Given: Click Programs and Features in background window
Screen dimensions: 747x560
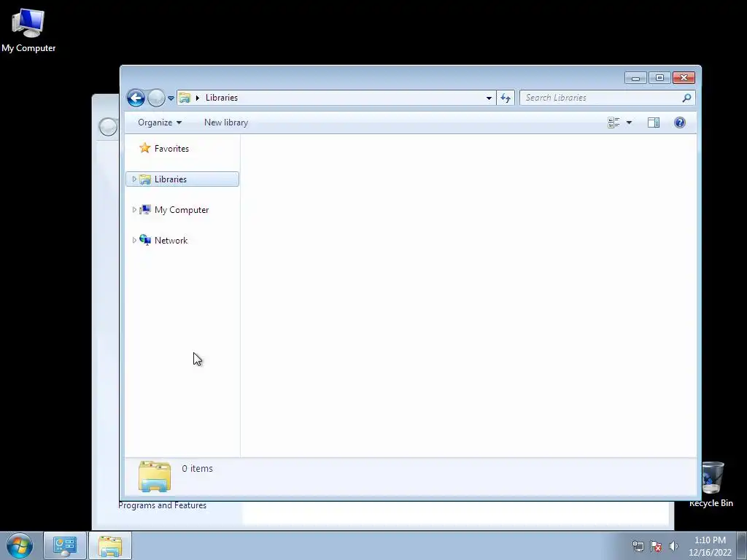Looking at the screenshot, I should [163, 506].
